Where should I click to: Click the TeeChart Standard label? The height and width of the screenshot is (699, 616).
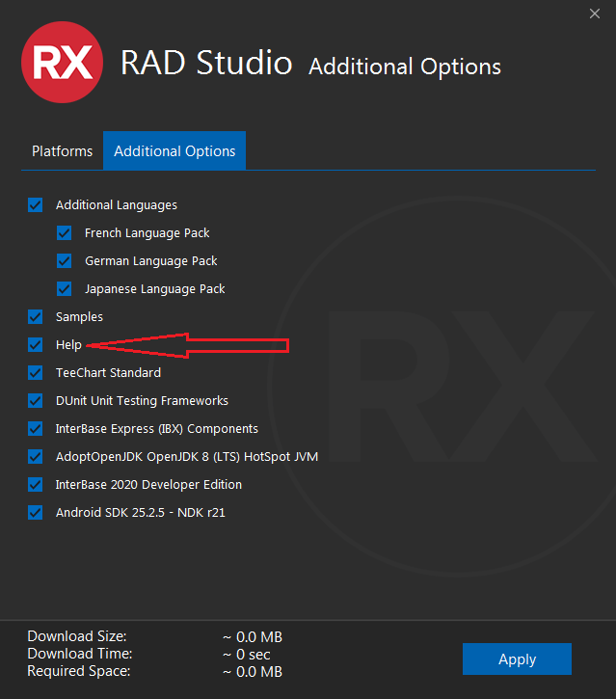tap(108, 373)
